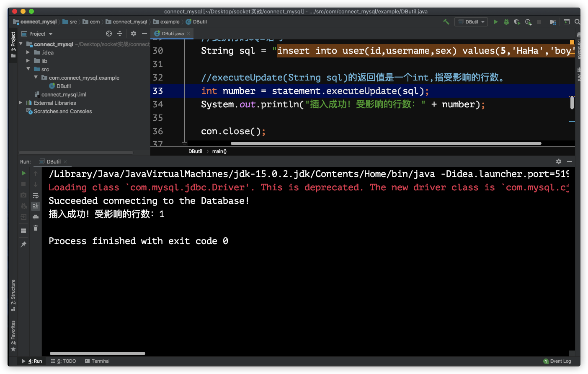
Task: Click connect_mysql in navigation breadcrumb
Action: 130,22
